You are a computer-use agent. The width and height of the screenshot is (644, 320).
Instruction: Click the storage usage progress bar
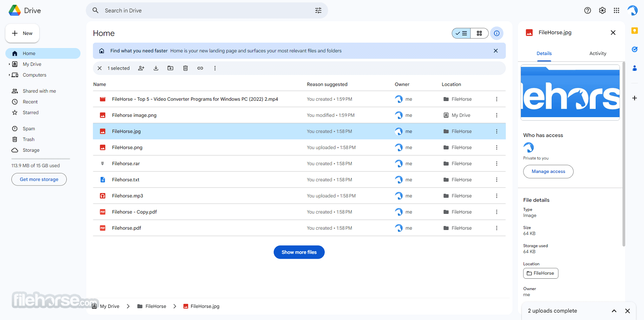click(x=41, y=159)
